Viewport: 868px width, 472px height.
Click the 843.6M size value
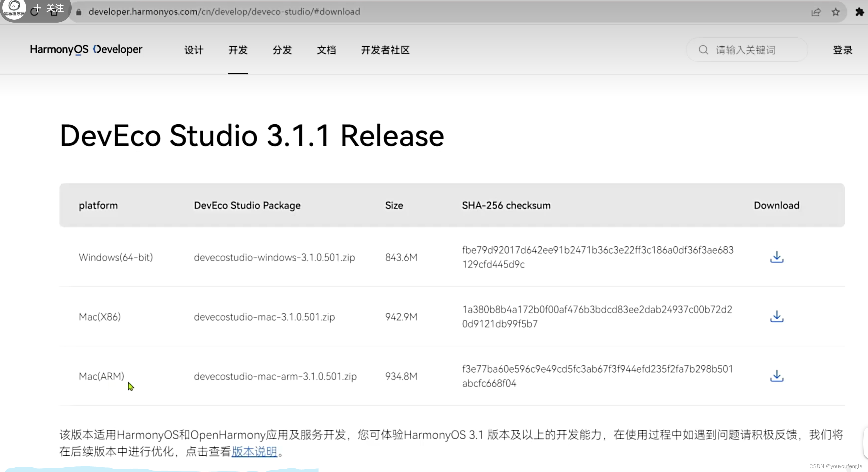[x=401, y=257]
